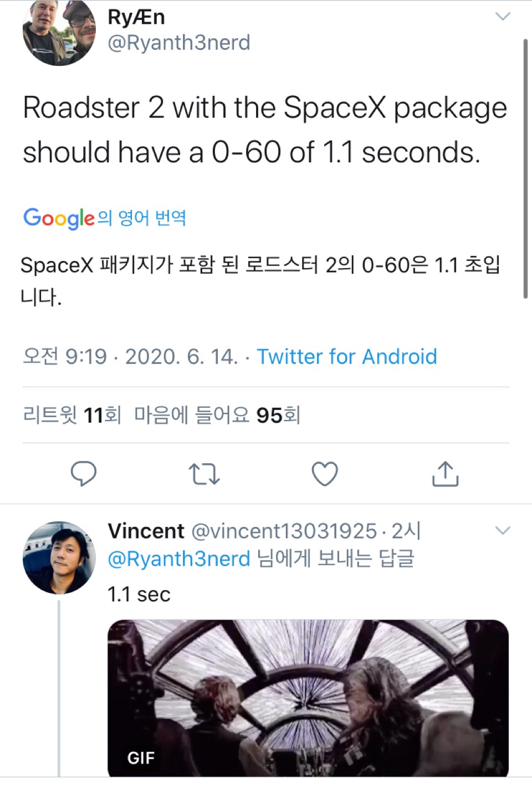Screen dimensions: 532x789
Task: Play the Star Wars hyperspace GIF
Action: pyautogui.click(x=308, y=697)
